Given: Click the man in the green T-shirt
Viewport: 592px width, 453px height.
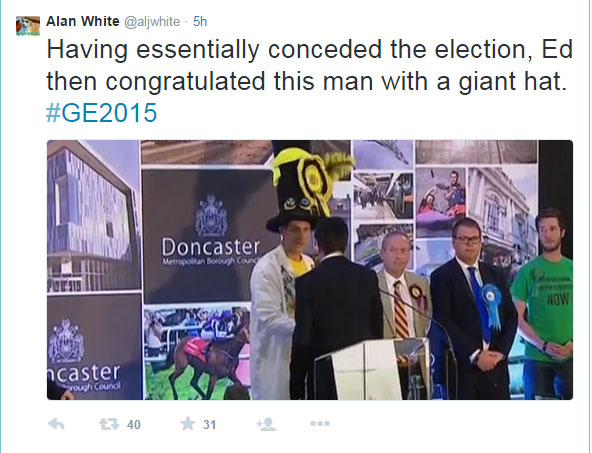Looking at the screenshot, I should [x=542, y=303].
